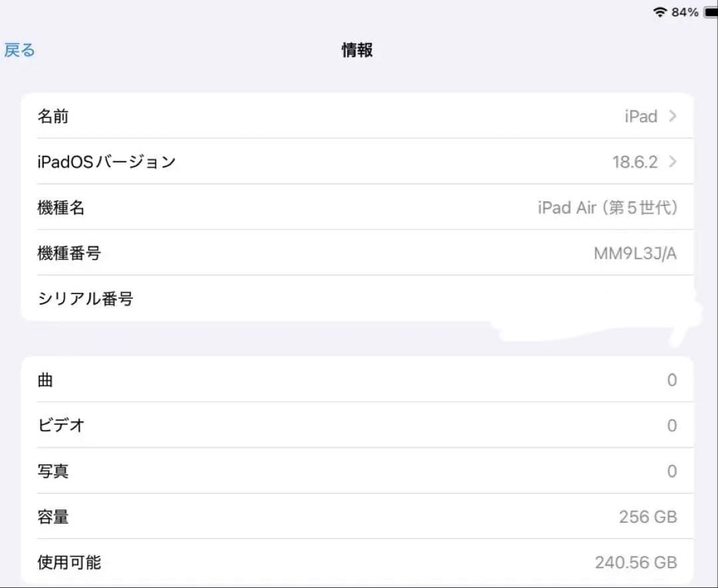The image size is (718, 588).
Task: Tap the 機種名 (model name) row
Action: coord(359,208)
